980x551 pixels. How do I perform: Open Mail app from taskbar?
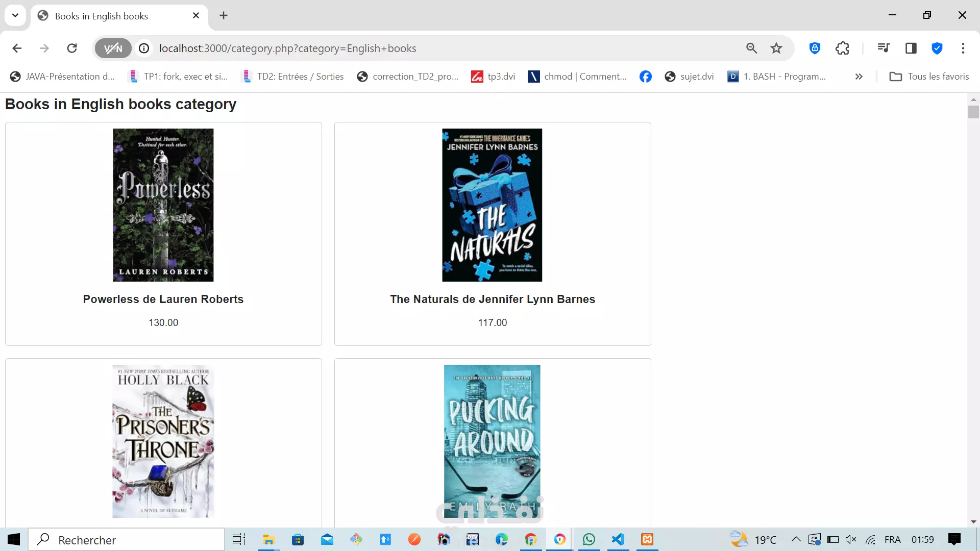coord(327,540)
